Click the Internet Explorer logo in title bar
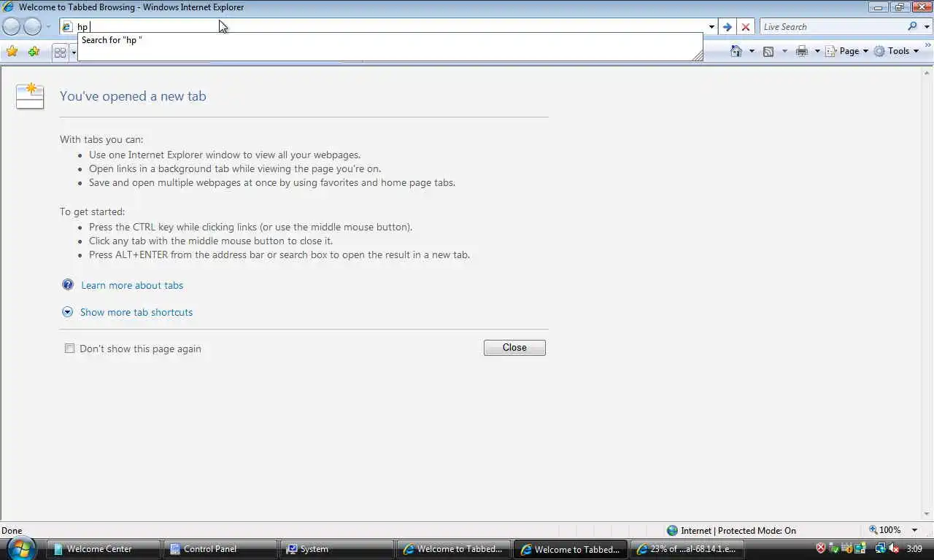This screenshot has height=560, width=934. pos(8,7)
